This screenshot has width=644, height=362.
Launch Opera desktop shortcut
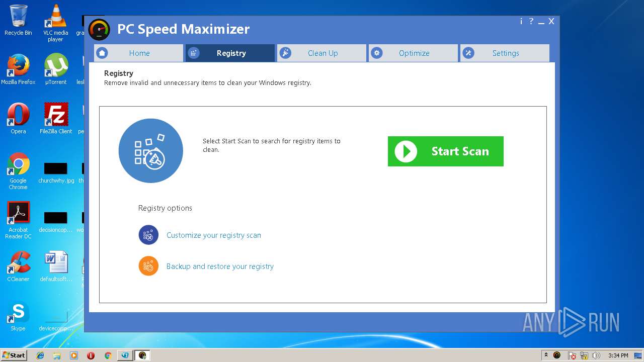coord(18,119)
